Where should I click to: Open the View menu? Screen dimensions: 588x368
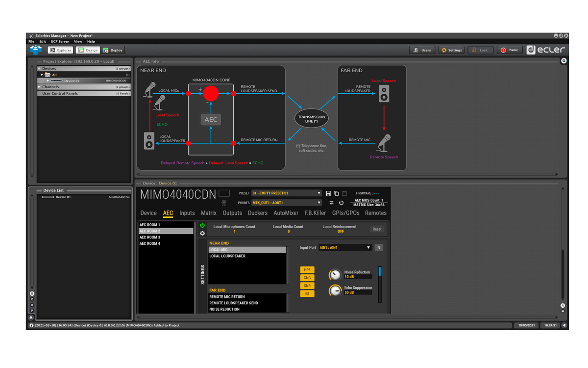78,42
